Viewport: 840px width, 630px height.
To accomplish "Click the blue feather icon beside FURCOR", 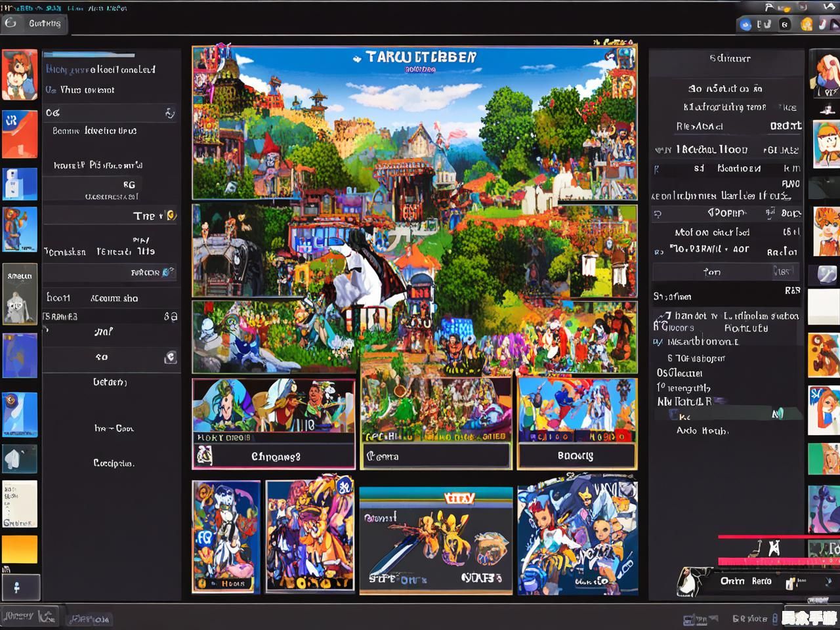I will [x=169, y=272].
